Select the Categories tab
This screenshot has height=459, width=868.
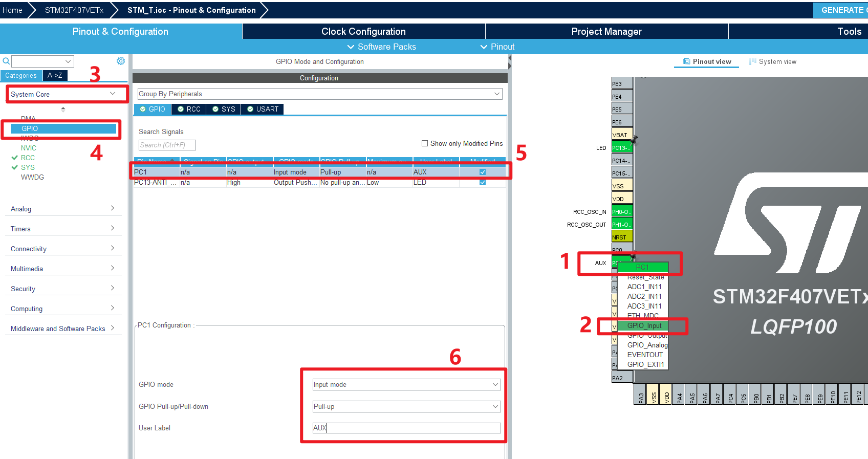click(x=21, y=76)
